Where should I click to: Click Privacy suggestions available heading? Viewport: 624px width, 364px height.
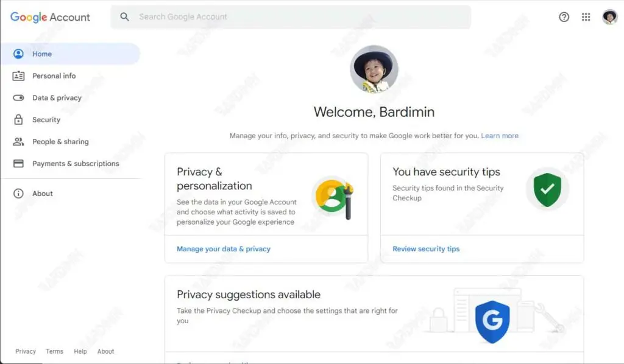click(x=249, y=295)
